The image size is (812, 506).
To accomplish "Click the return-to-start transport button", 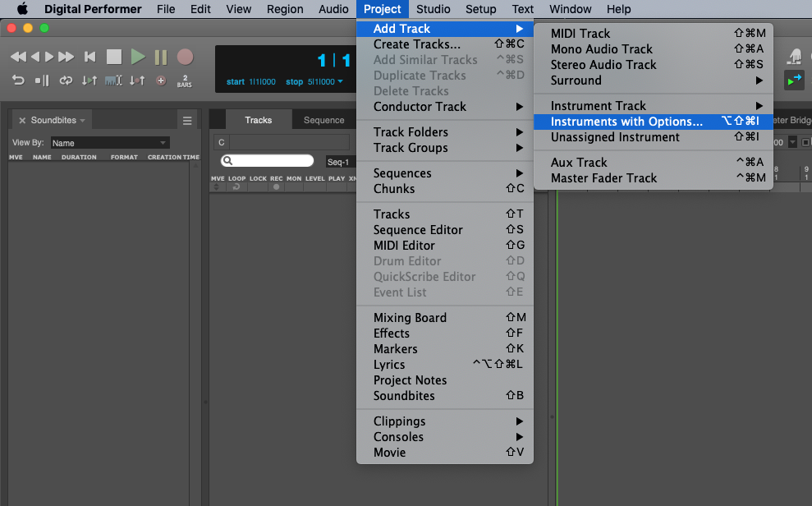I will pos(90,57).
